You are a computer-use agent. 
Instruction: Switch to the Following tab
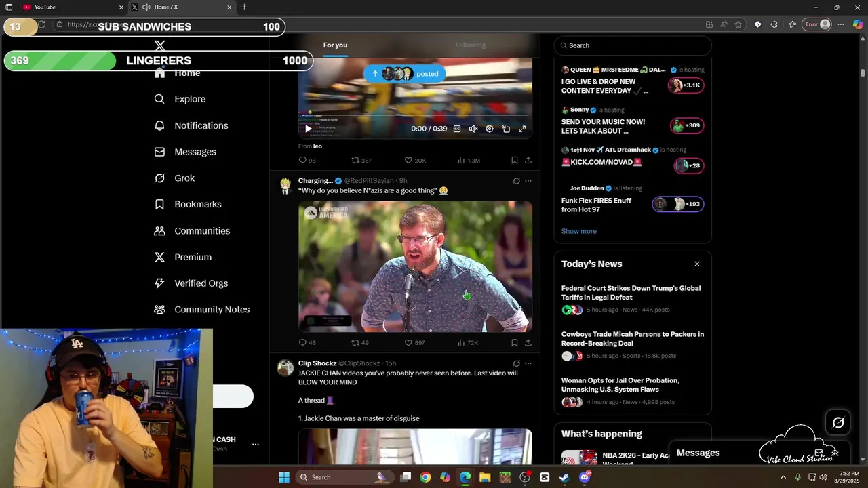470,45
